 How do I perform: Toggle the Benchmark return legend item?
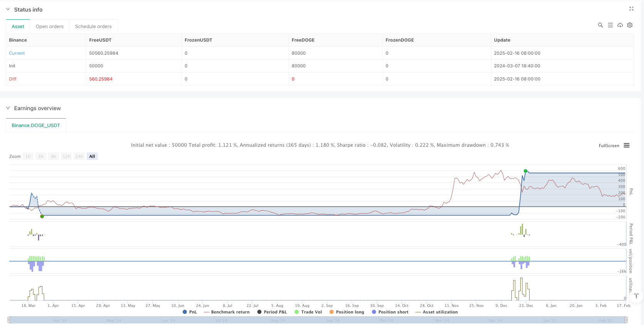[226, 312]
